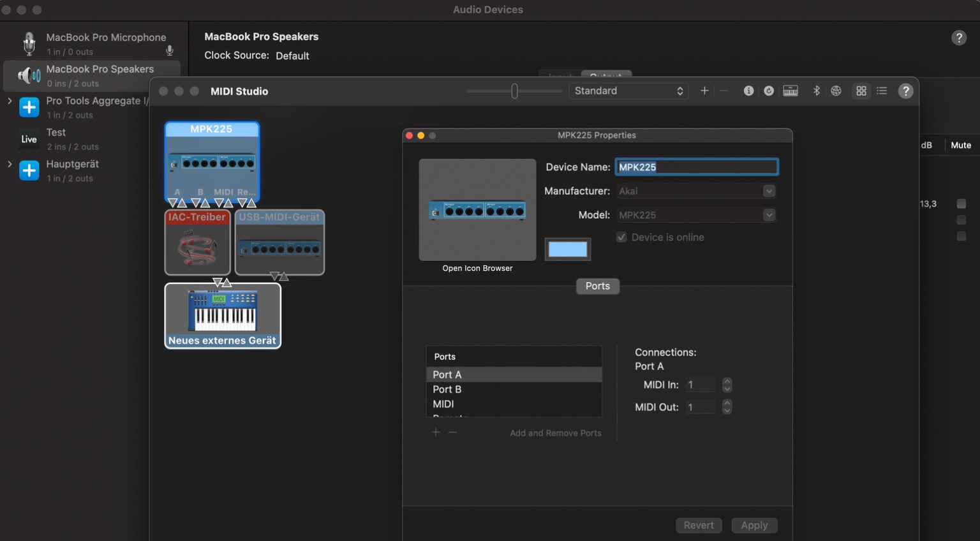Select the IAC-Treiber device icon
Viewport: 980px width, 541px height.
[197, 243]
